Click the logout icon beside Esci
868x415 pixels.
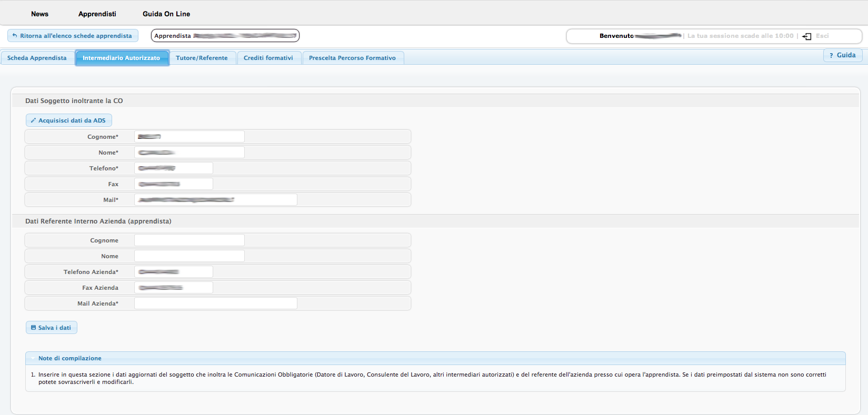point(806,36)
